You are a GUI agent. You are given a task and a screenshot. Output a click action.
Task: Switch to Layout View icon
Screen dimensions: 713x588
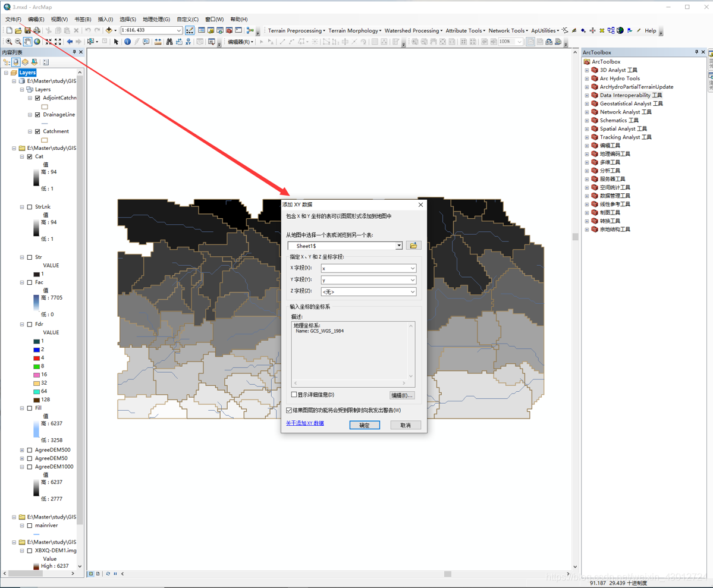click(x=98, y=574)
